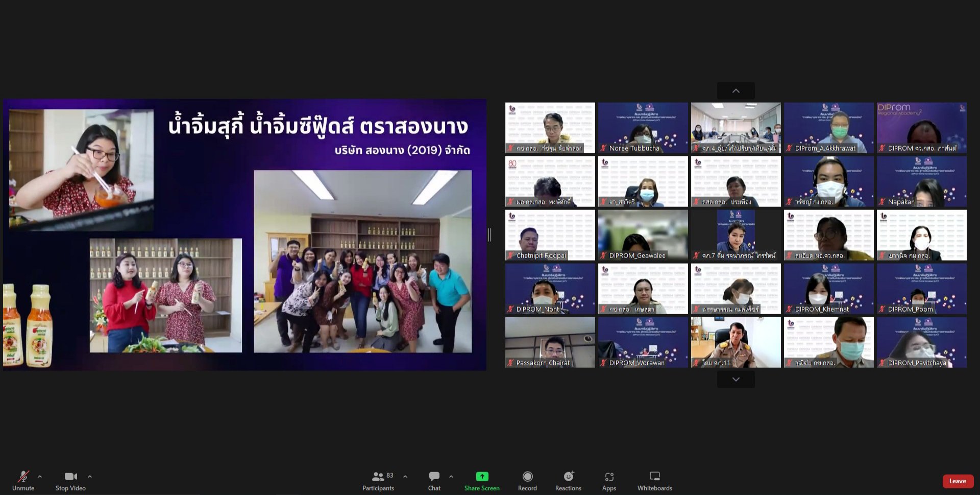Click muted mic icon on DIPROM_Khemnat tile
The width and height of the screenshot is (980, 495).
pos(789,309)
